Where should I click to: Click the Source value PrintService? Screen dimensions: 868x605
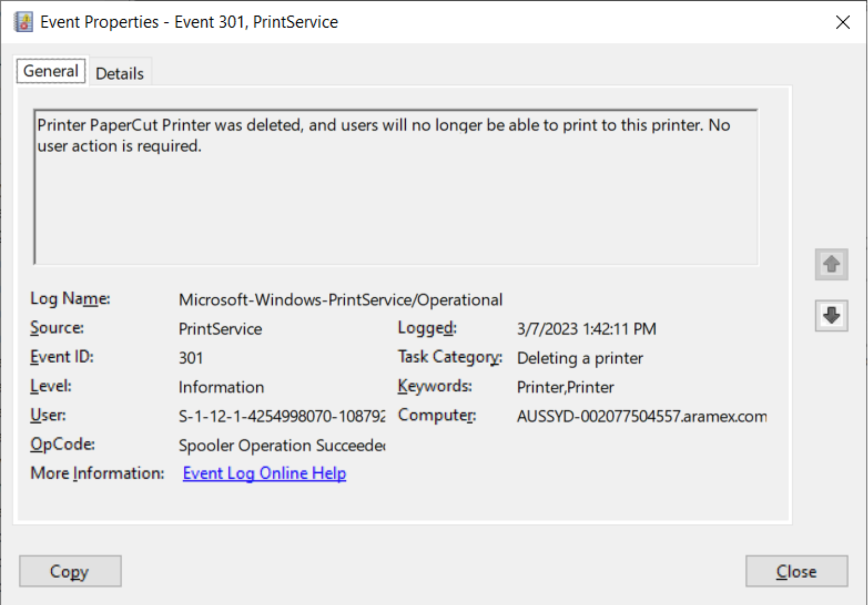click(x=220, y=328)
